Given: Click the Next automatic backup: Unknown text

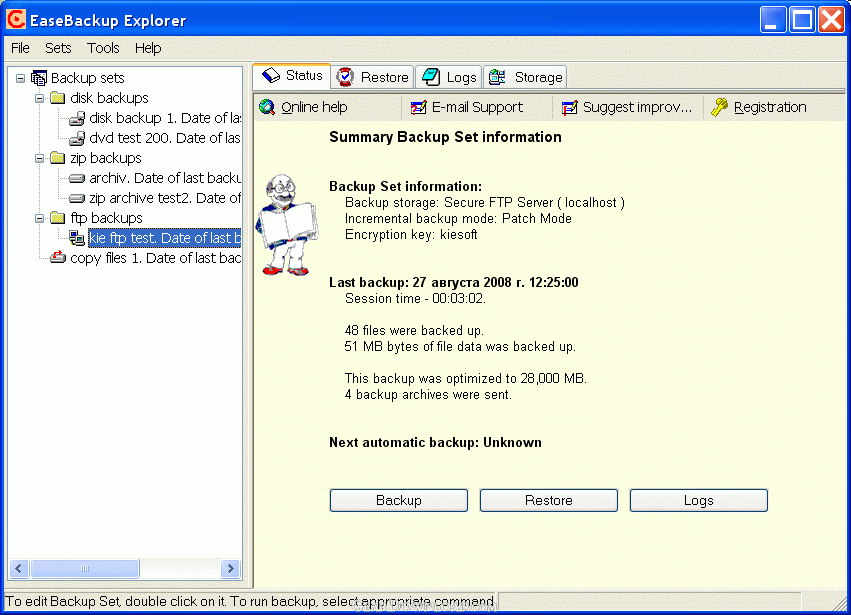Looking at the screenshot, I should [x=435, y=442].
